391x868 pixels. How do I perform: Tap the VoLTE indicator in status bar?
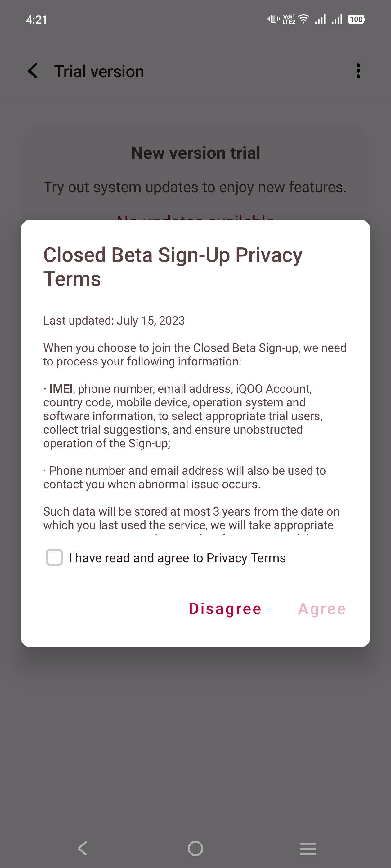[x=289, y=19]
